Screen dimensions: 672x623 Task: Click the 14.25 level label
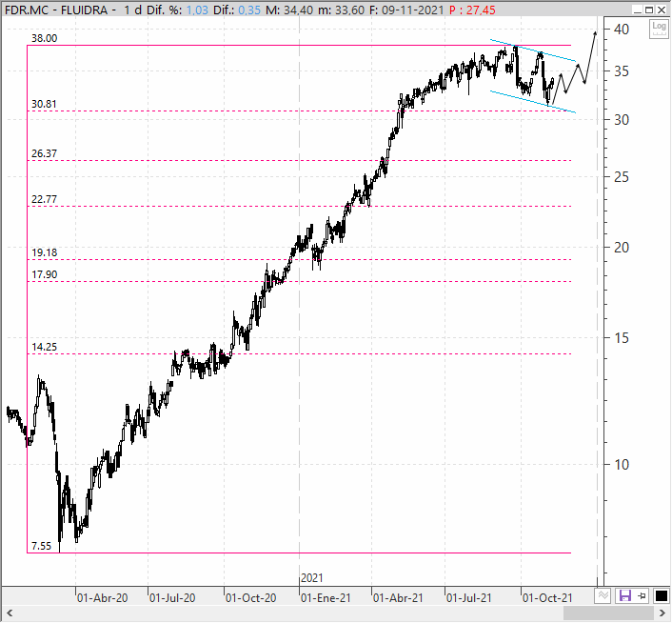[x=44, y=347]
